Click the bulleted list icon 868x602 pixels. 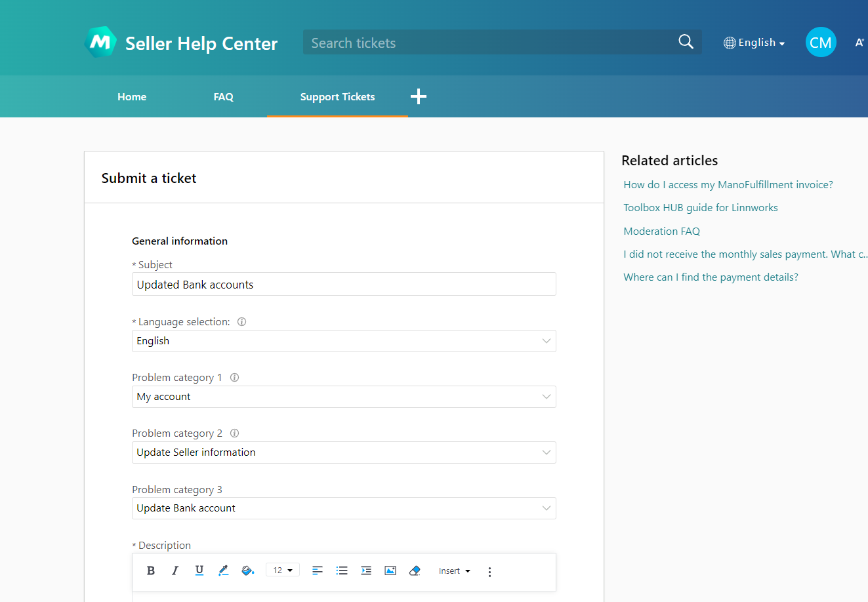342,571
